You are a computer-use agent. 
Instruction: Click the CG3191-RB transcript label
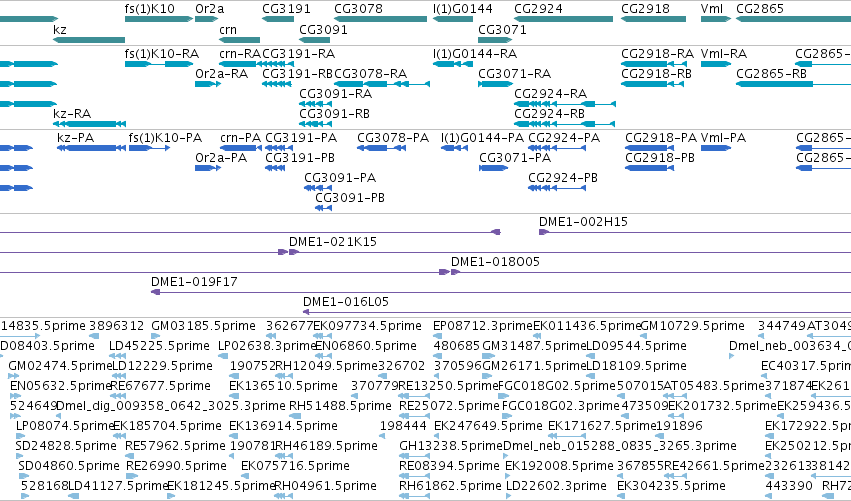[297, 74]
